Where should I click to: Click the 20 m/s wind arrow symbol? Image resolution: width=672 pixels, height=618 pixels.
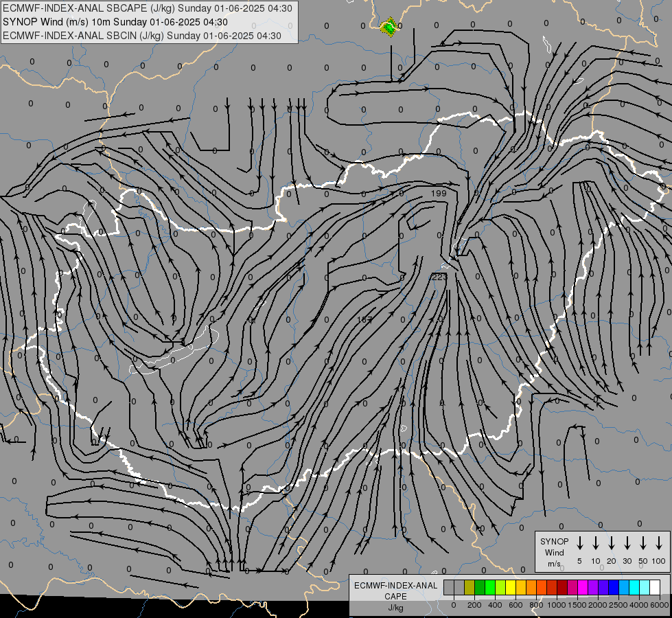tap(612, 543)
